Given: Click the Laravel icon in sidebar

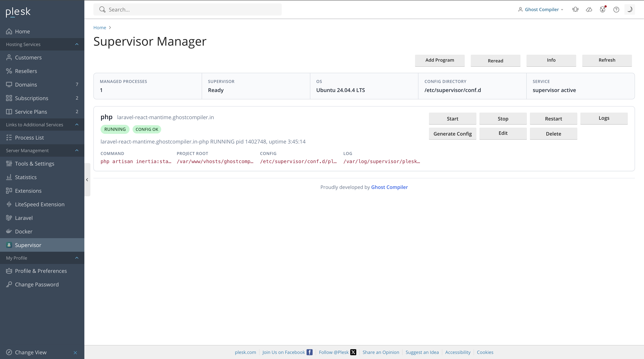Looking at the screenshot, I should coord(9,218).
